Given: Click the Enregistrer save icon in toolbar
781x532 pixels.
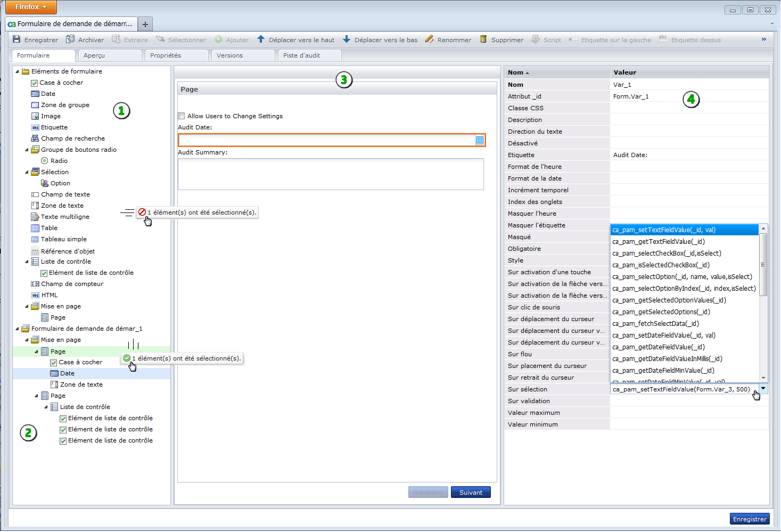Looking at the screenshot, I should click(17, 39).
